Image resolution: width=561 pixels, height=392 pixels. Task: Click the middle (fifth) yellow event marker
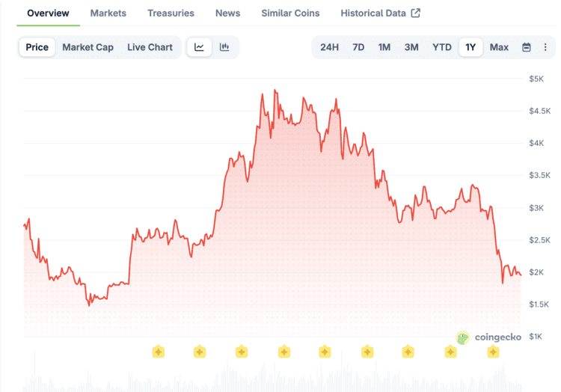pos(325,352)
